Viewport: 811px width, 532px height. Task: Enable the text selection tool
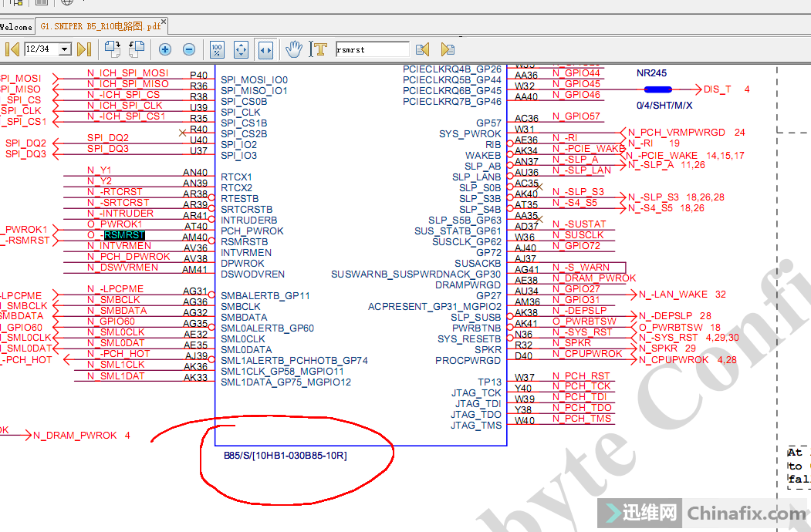[x=319, y=49]
